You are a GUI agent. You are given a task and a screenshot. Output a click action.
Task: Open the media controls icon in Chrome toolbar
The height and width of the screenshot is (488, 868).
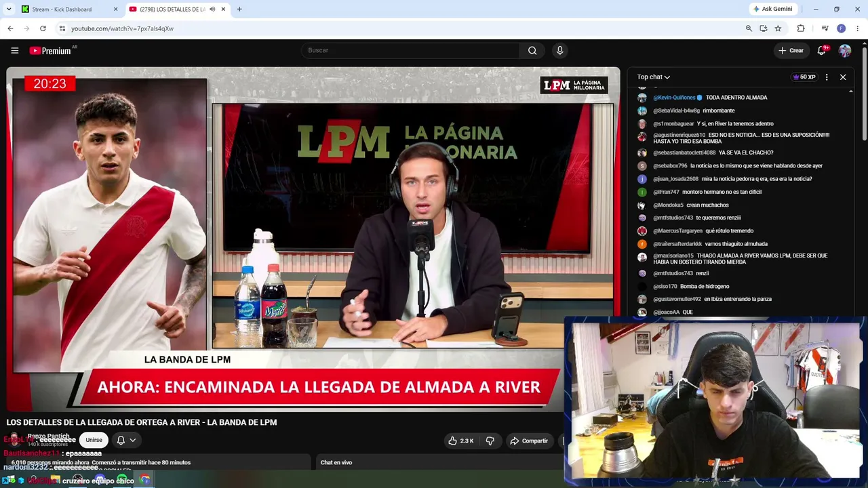pyautogui.click(x=825, y=28)
